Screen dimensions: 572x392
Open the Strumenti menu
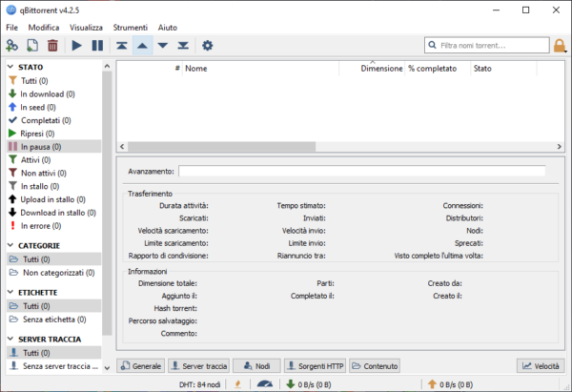tap(131, 28)
